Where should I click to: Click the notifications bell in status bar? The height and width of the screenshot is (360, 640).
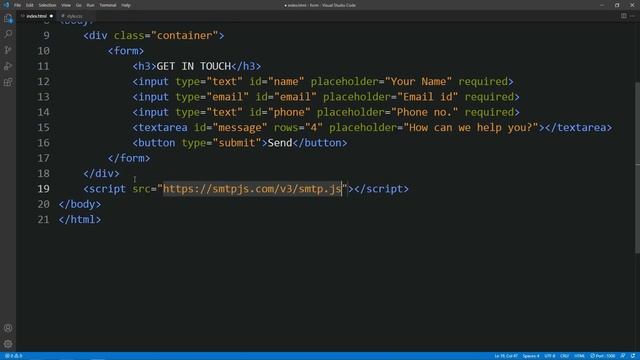(633, 356)
